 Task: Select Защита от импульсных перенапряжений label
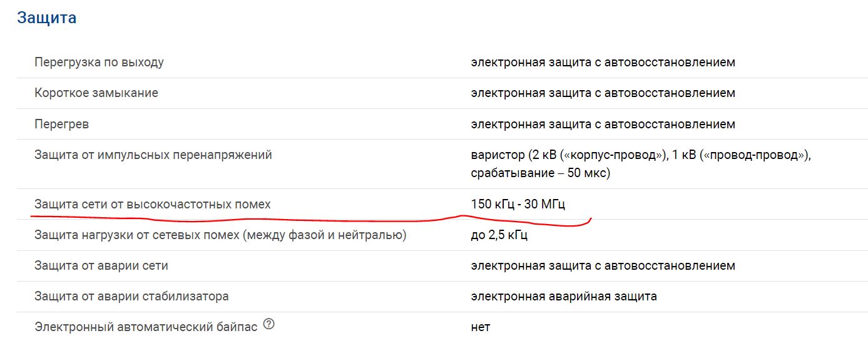153,155
